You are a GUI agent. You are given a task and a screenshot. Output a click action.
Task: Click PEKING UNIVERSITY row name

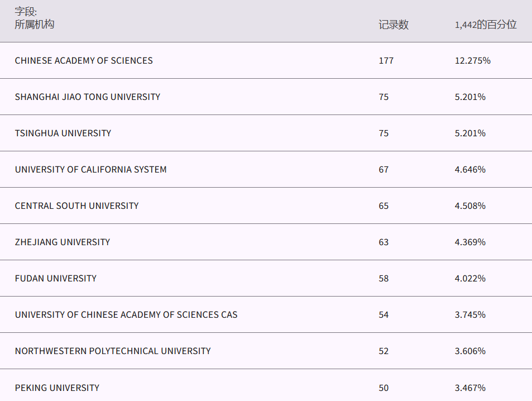[57, 388]
